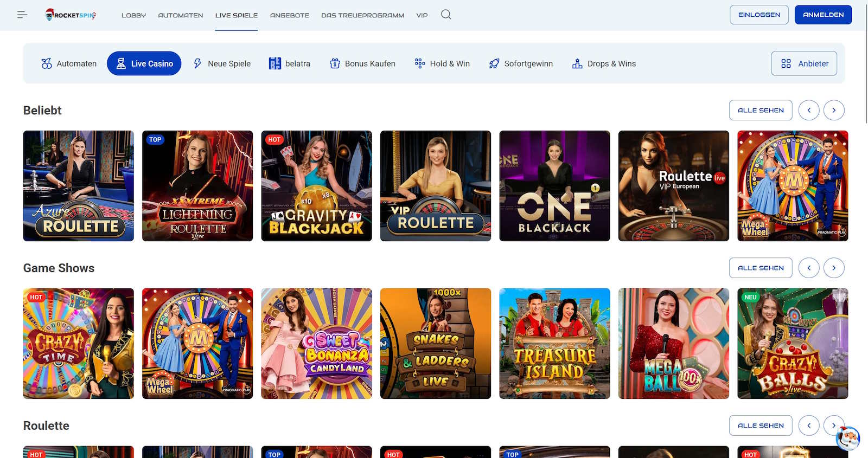This screenshot has height=458, width=868.
Task: Click the Anmelden button
Action: pyautogui.click(x=823, y=15)
